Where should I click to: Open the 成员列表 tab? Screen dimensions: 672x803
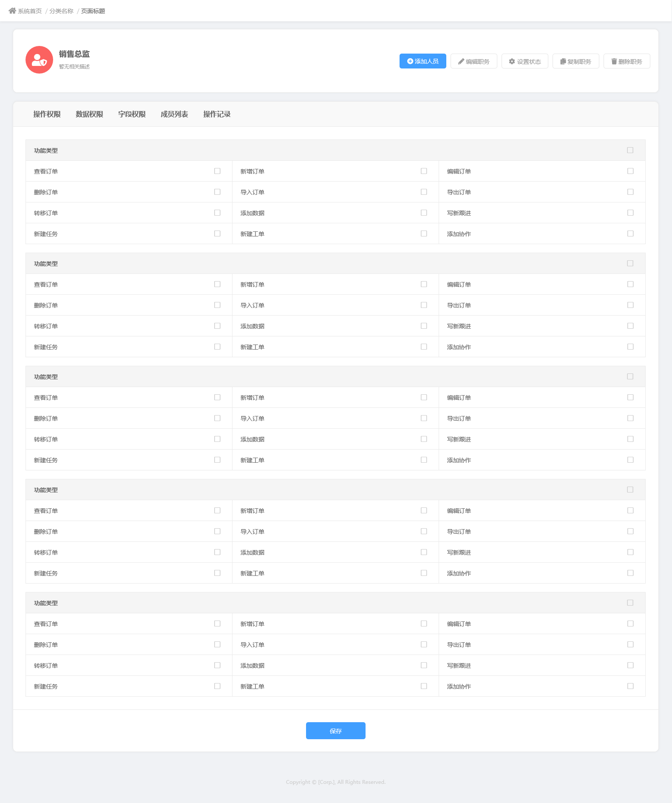pyautogui.click(x=175, y=114)
